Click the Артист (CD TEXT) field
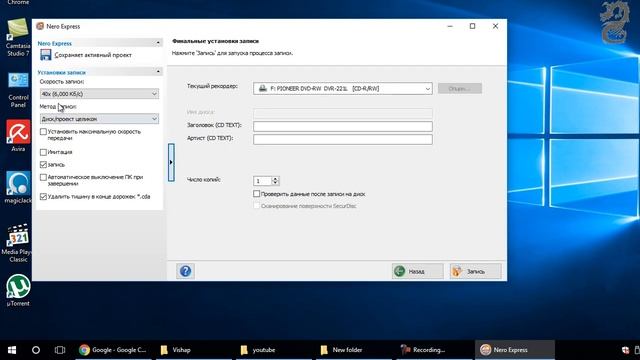This screenshot has width=640, height=360. (342, 140)
